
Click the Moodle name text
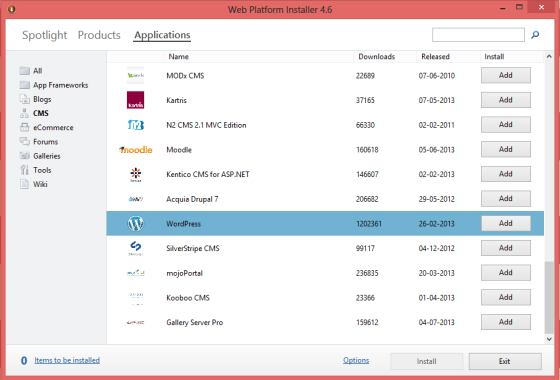tap(179, 150)
